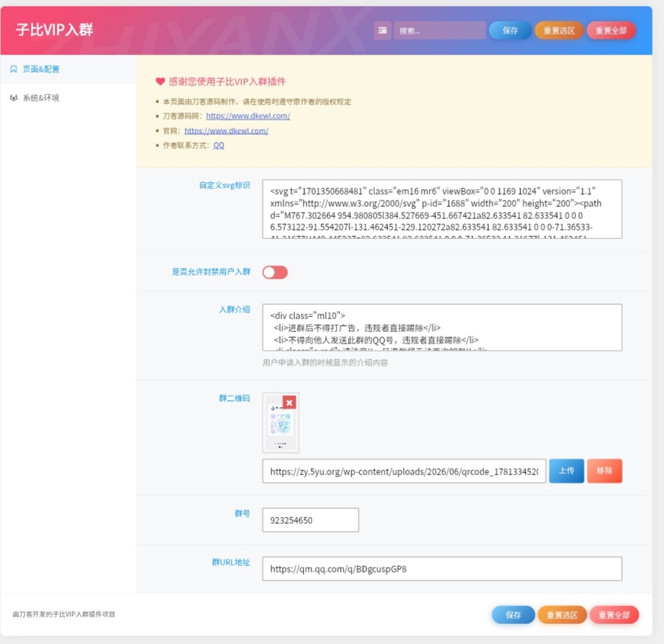Open the author QQ contact link
This screenshot has height=644, width=664.
[218, 145]
